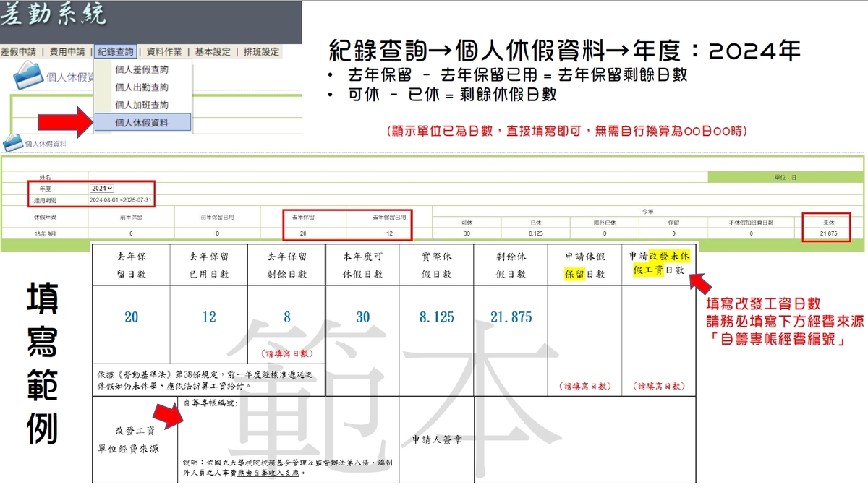Click the 自籌專帳編號 field in the form
The image size is (868, 490).
[289, 439]
